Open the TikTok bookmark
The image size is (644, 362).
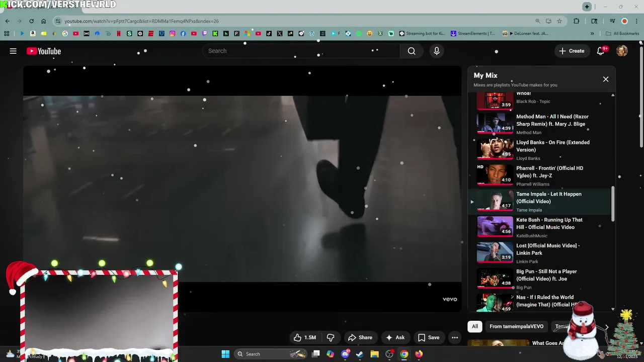tap(269, 34)
